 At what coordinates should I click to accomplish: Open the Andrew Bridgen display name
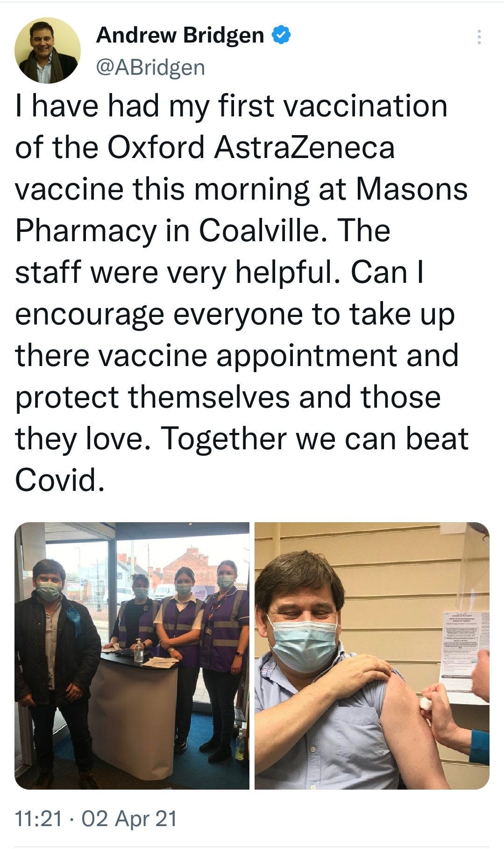(x=180, y=35)
